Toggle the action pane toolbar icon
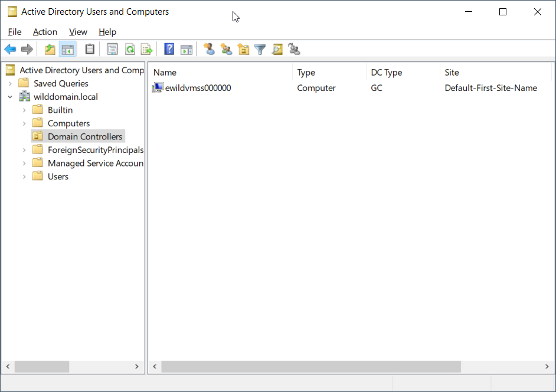The image size is (556, 392). pyautogui.click(x=186, y=50)
